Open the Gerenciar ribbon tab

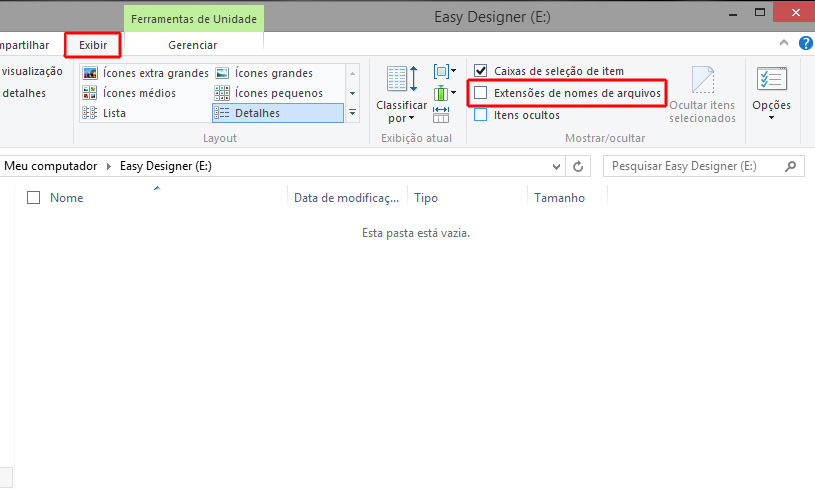click(x=192, y=45)
